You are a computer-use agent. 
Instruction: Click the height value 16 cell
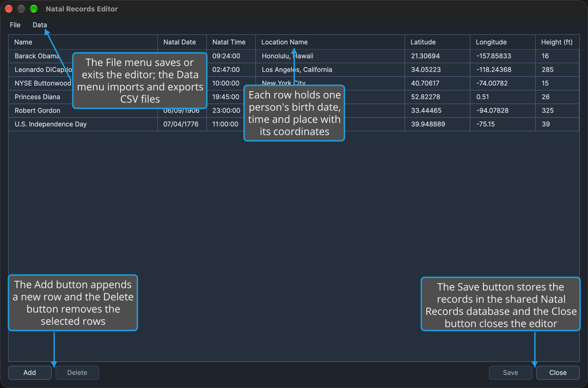coord(558,56)
